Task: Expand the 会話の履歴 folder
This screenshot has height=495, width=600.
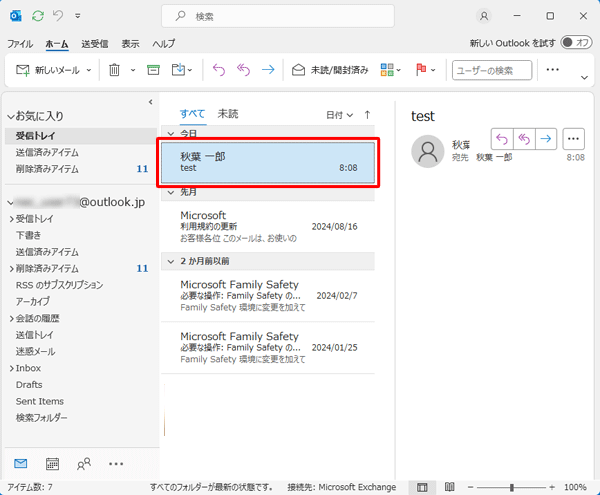Action: tap(11, 318)
